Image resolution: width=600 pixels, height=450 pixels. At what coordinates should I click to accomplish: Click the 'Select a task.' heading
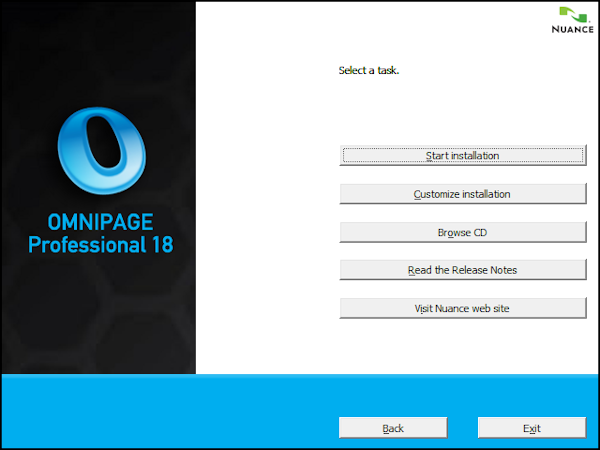click(369, 70)
